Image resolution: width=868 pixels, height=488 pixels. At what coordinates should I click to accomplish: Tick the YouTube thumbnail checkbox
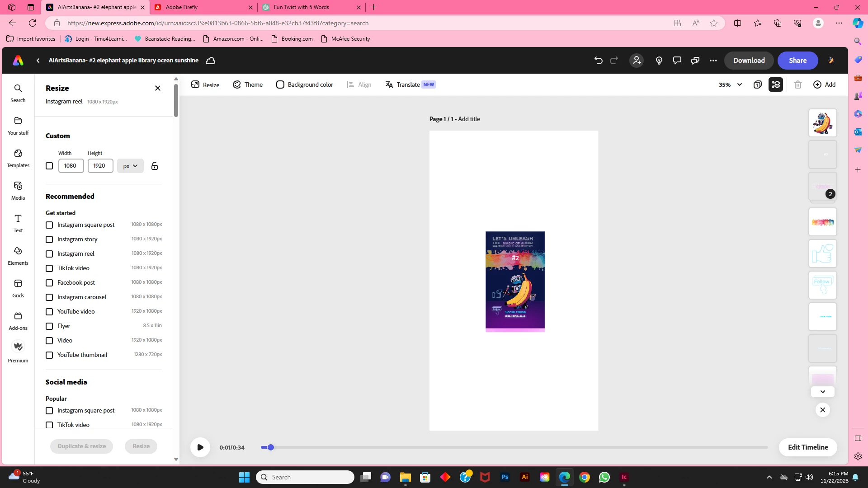pos(49,355)
